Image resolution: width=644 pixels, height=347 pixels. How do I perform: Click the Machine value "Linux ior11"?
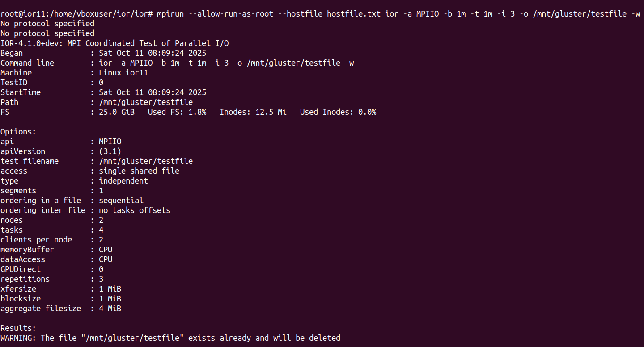point(123,73)
